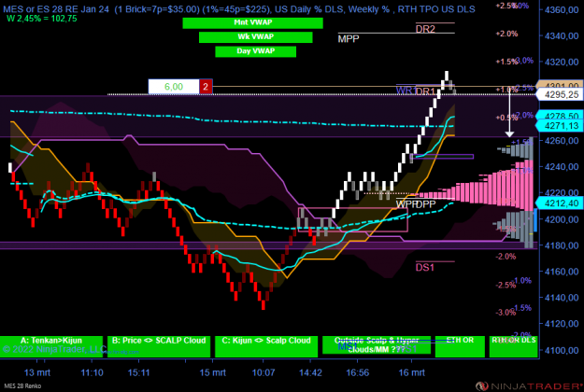Screen dimensions: 584x392
Task: Click the Wk VWAP green button
Action: 255,37
